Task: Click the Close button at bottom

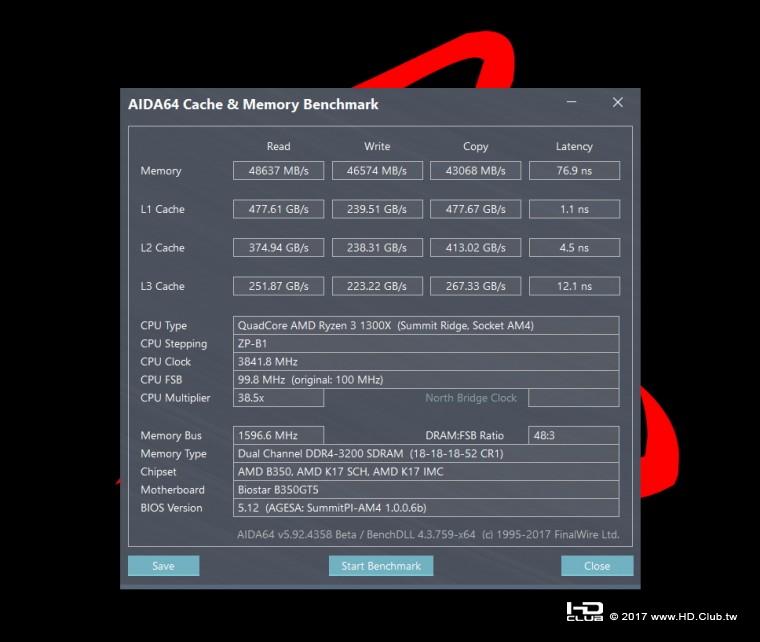Action: pos(597,566)
